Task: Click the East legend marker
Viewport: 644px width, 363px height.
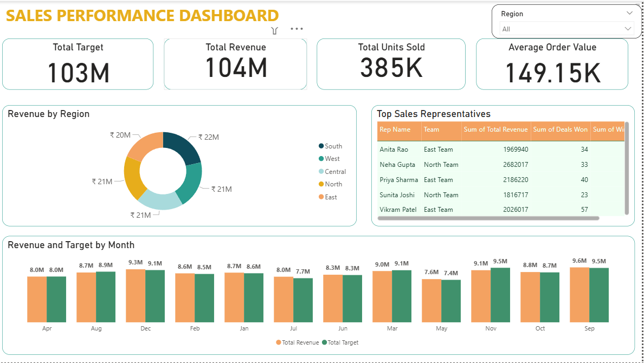Action: [321, 197]
